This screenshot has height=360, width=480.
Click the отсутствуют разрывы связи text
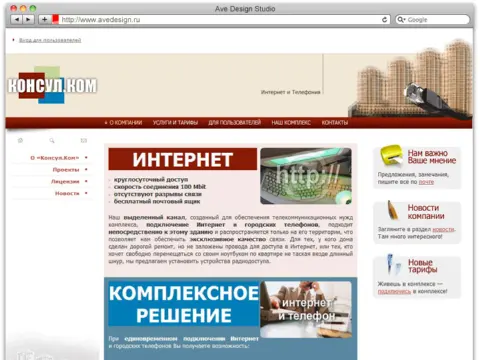(x=158, y=194)
